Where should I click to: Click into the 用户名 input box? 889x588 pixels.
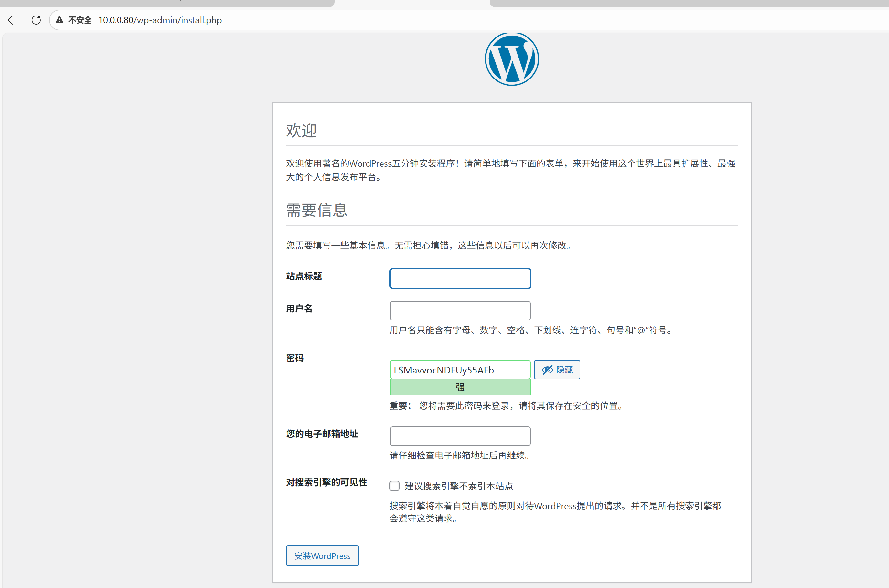[x=460, y=310]
